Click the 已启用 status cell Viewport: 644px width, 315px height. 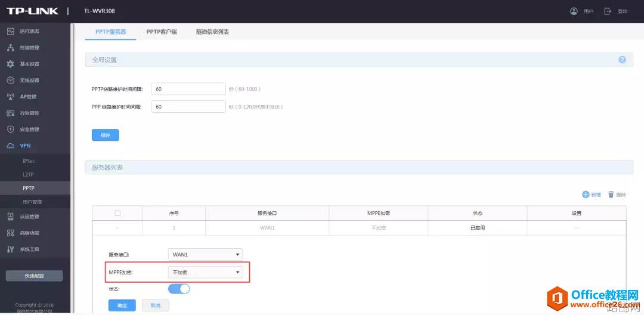click(478, 228)
